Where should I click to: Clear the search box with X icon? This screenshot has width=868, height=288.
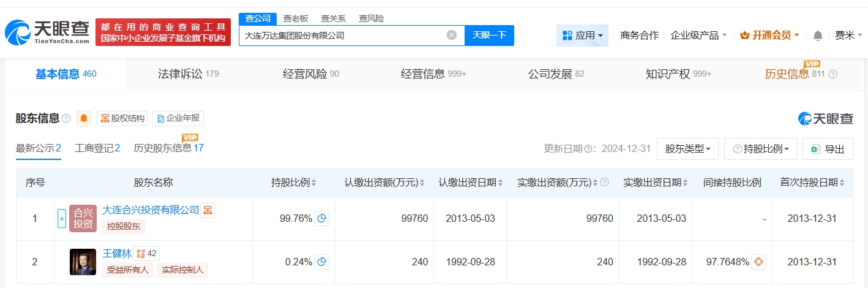(452, 35)
